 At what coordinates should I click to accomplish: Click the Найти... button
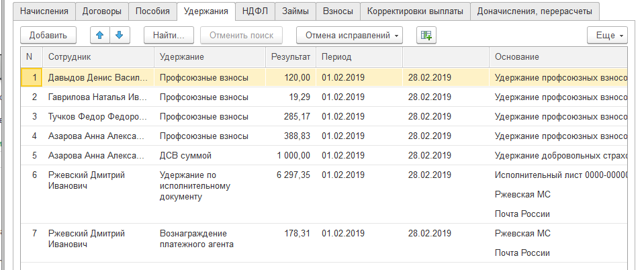169,35
